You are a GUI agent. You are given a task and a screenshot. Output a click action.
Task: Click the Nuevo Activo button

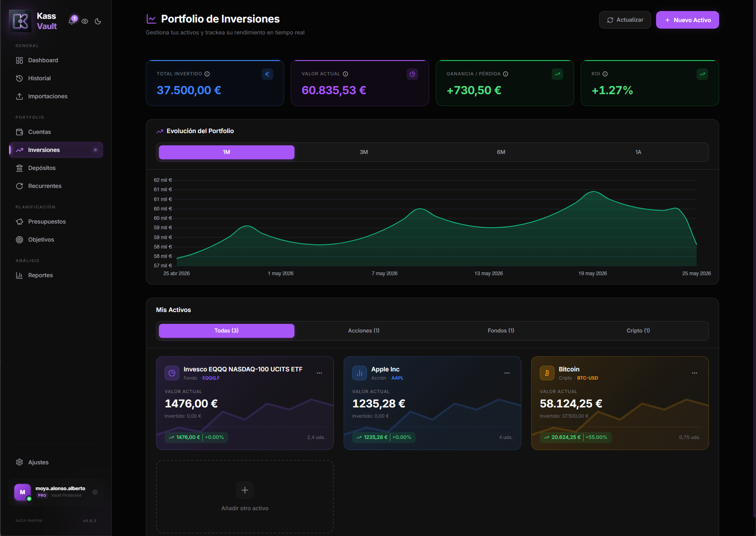coord(687,20)
